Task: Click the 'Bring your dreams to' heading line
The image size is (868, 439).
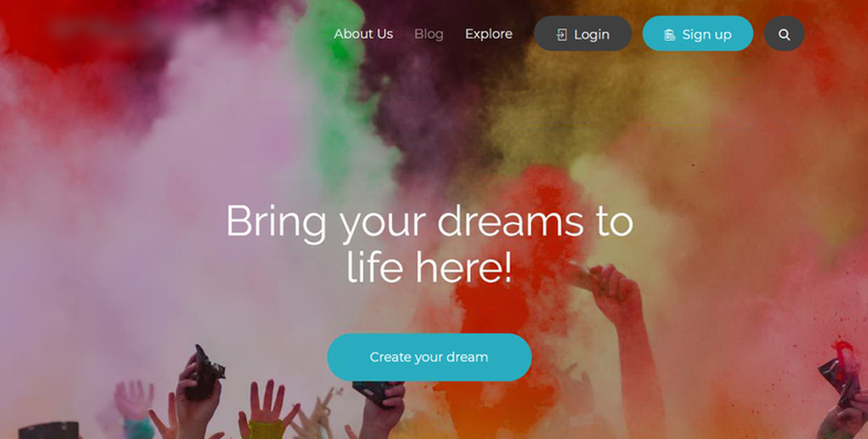Action: click(429, 221)
